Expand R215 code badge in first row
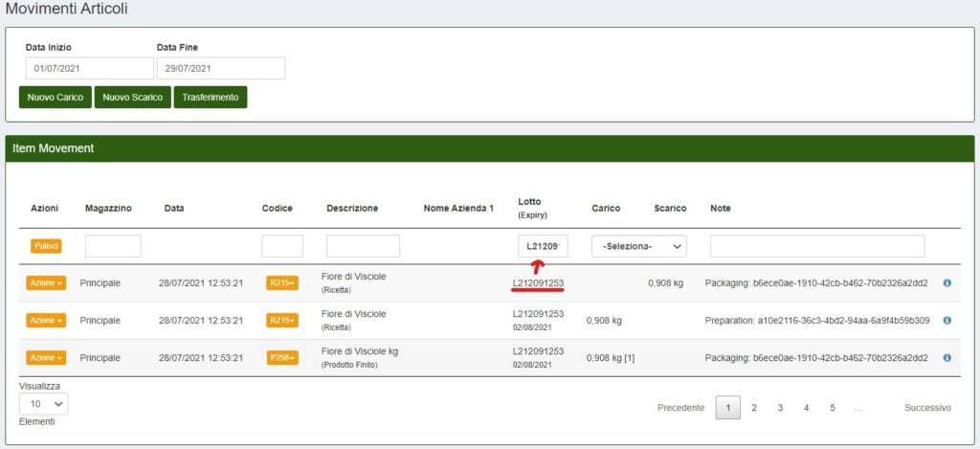The image size is (980, 449). (x=282, y=283)
